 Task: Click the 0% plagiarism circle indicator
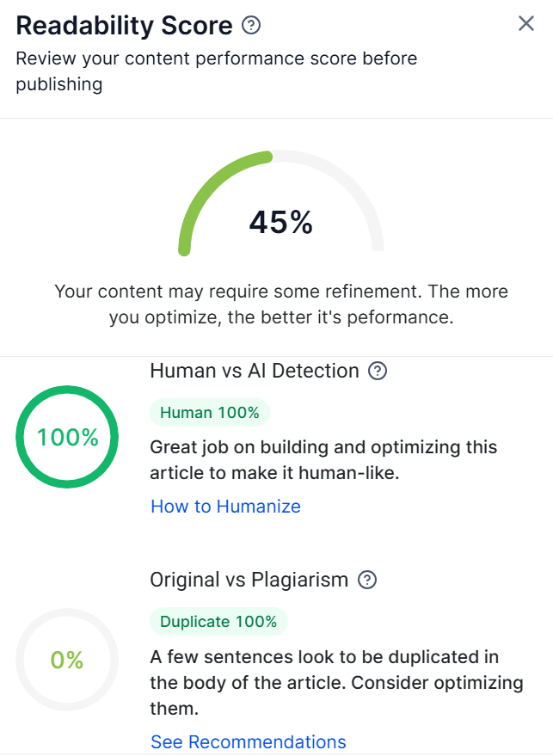pos(67,661)
